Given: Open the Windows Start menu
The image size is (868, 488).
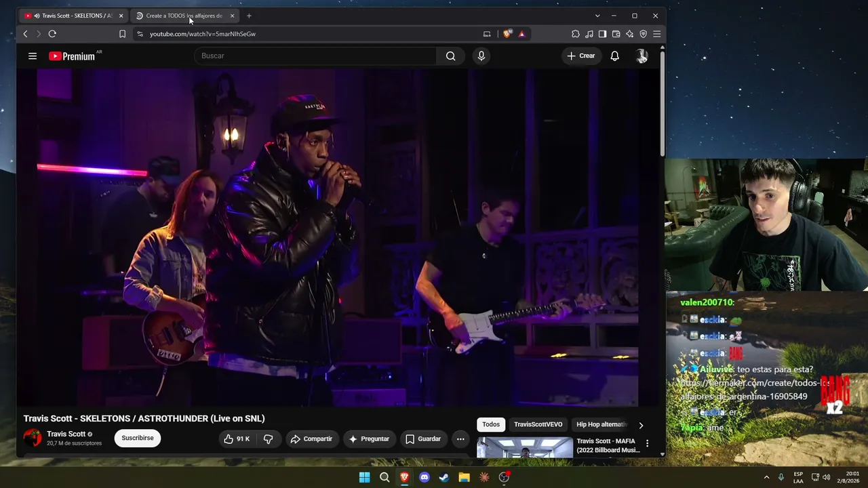Looking at the screenshot, I should (x=365, y=477).
